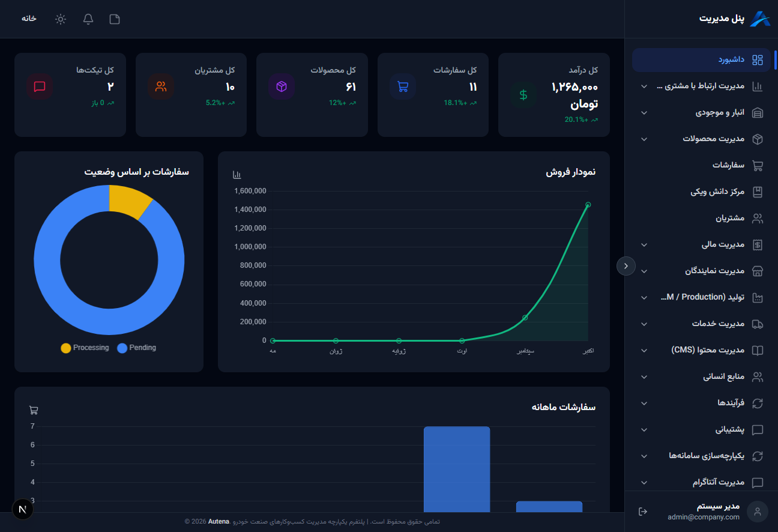Open notifications bell icon
Image resolution: width=778 pixels, height=532 pixels.
[88, 19]
